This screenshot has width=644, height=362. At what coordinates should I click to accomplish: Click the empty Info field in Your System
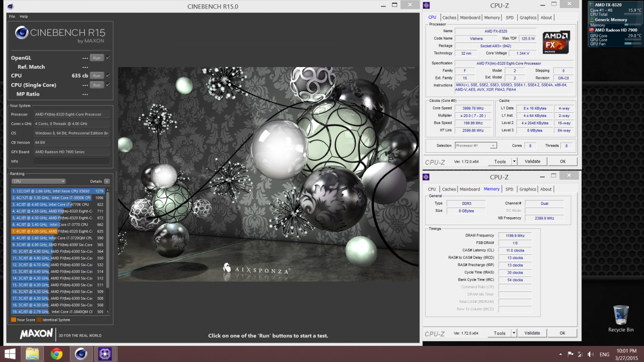[71, 161]
